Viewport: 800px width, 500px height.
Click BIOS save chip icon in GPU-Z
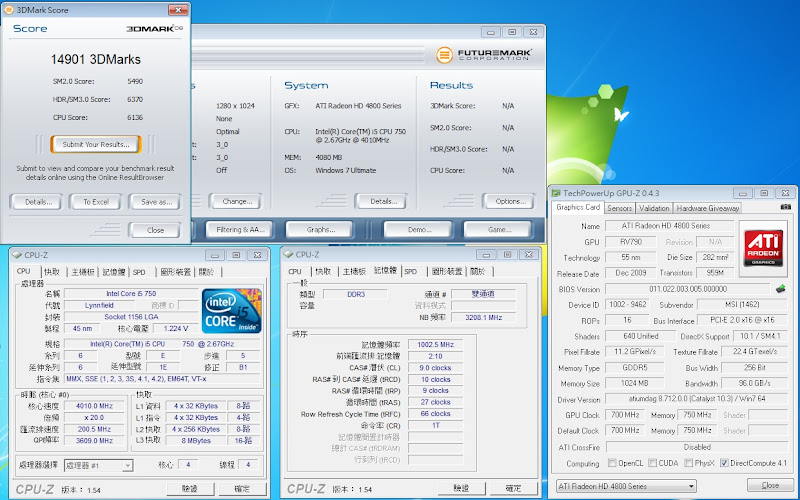point(781,289)
